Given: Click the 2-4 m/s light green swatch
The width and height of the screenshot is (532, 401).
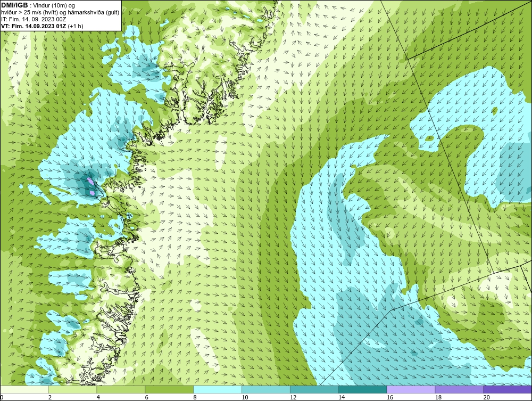Looking at the screenshot, I should [72, 389].
